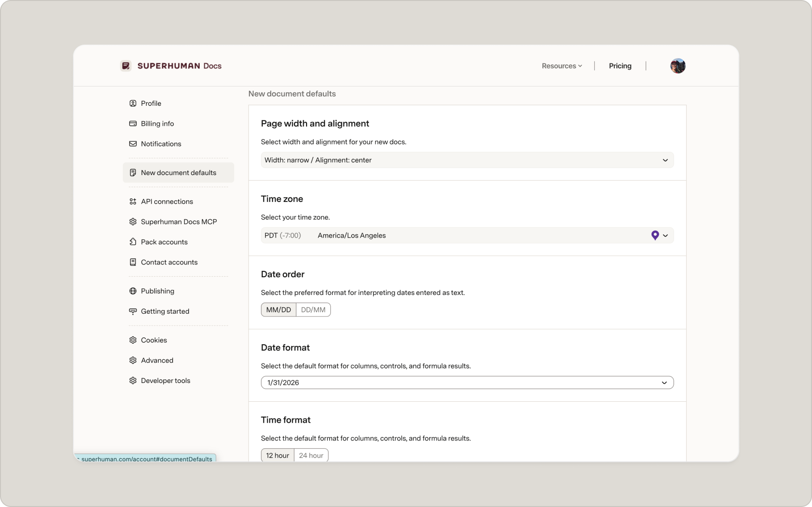Click the Cookies gear icon
The image size is (812, 507).
(x=133, y=340)
